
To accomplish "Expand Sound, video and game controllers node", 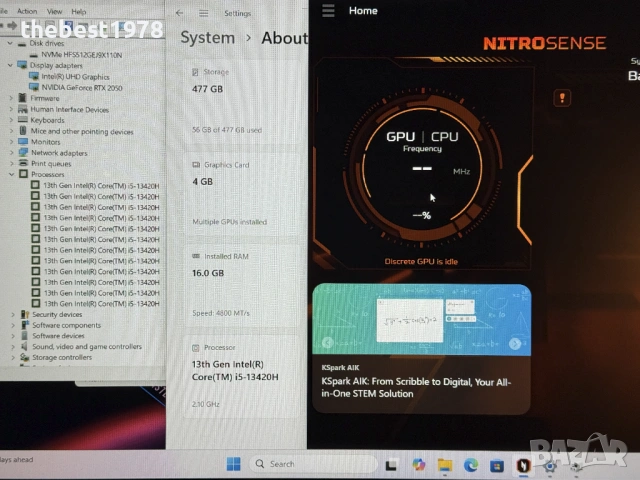I will point(13,347).
